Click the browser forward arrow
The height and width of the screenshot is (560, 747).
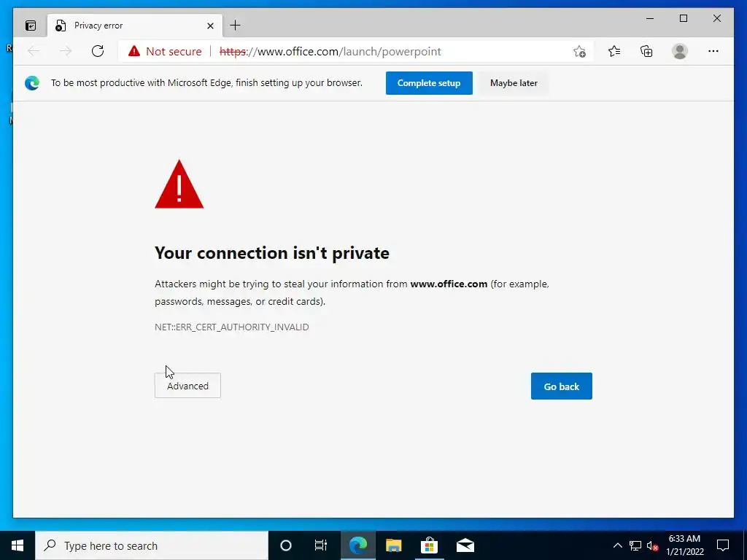[66, 51]
